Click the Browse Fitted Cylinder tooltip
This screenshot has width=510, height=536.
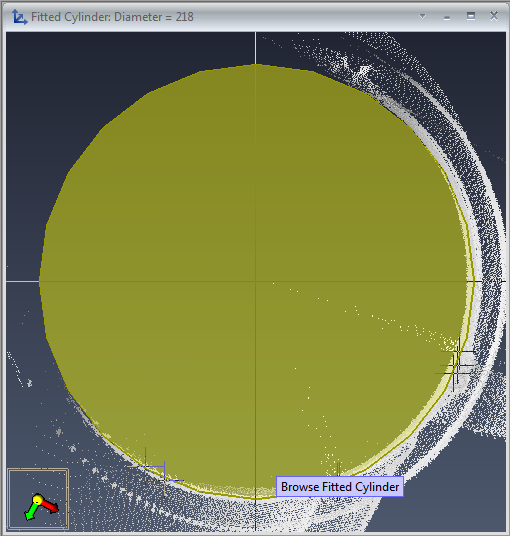(x=340, y=486)
